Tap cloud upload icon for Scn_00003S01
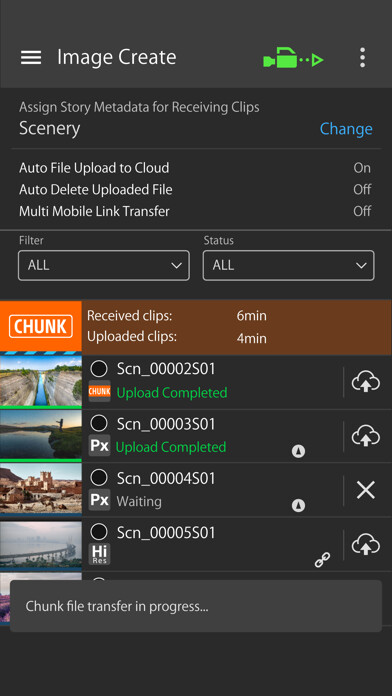The width and height of the screenshot is (392, 696). [366, 436]
